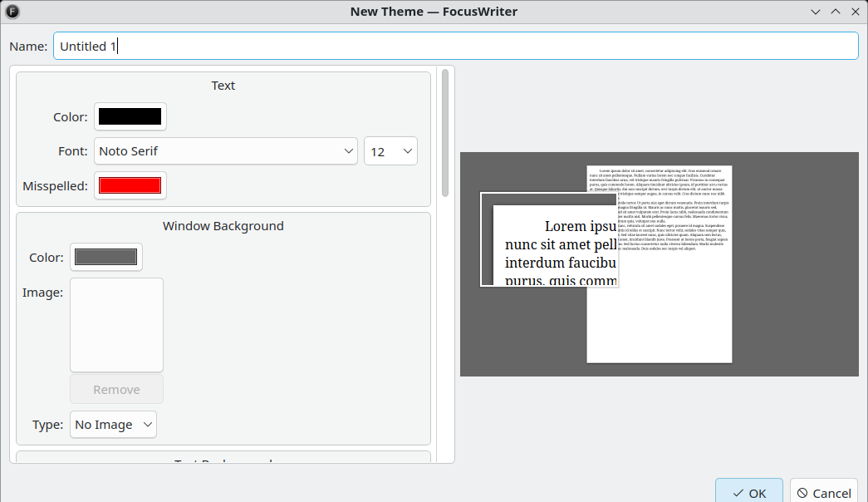
Task: Click the Remove button under Image
Action: coord(116,389)
